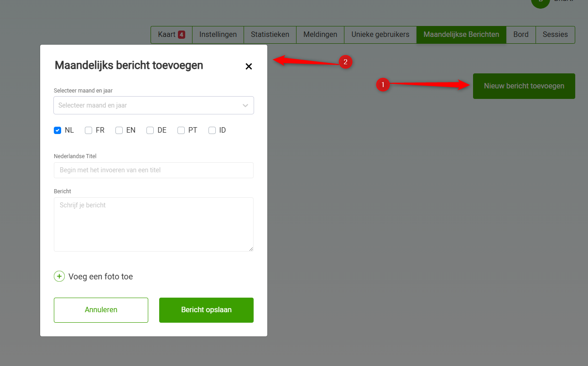Close the Maandelijks bericht toevoegen dialog

249,67
